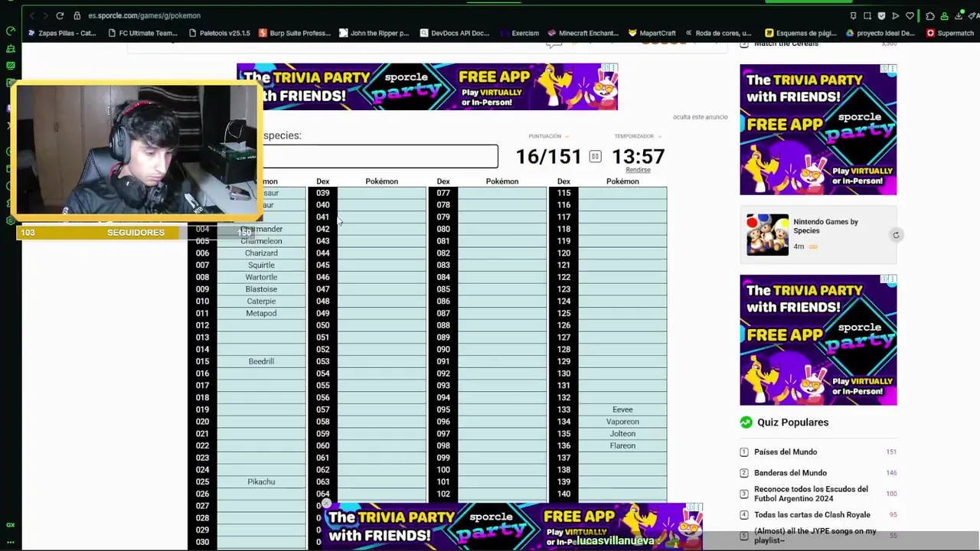The image size is (980, 551).
Task: Pause the quiz timer
Action: pos(595,156)
